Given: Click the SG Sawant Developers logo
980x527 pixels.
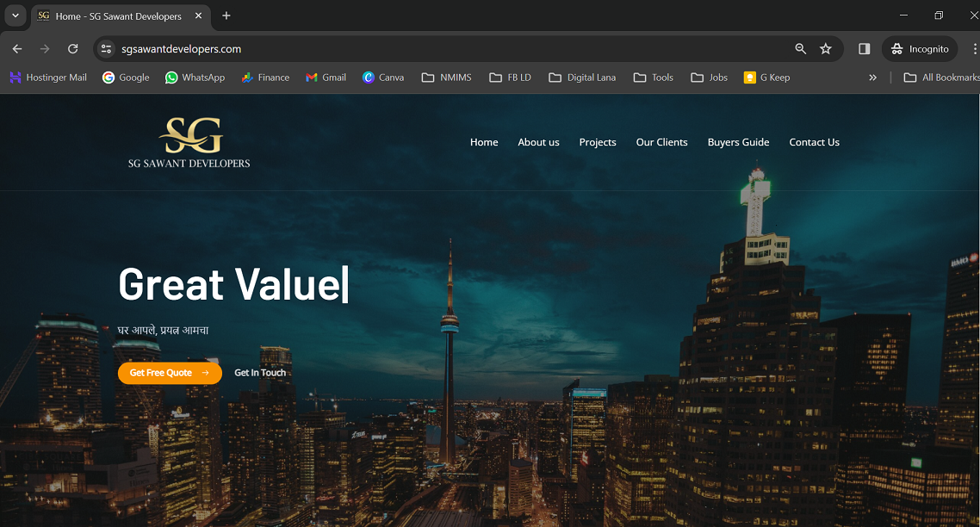Looking at the screenshot, I should (189, 143).
